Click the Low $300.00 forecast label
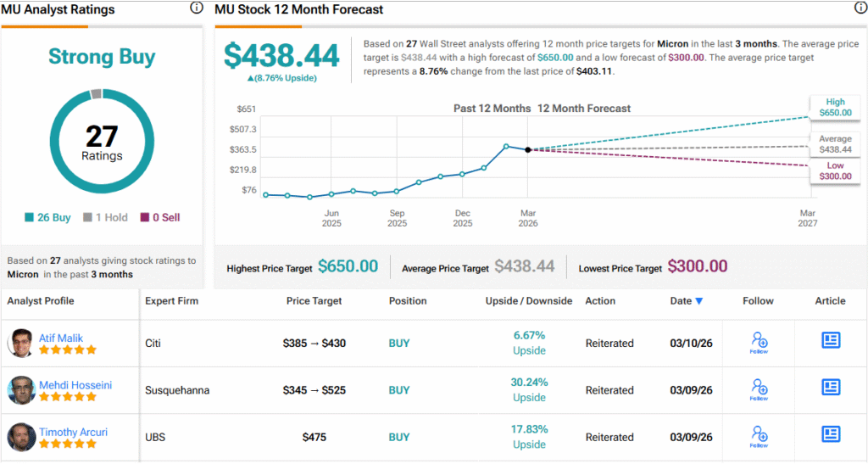The image size is (868, 464). (835, 171)
